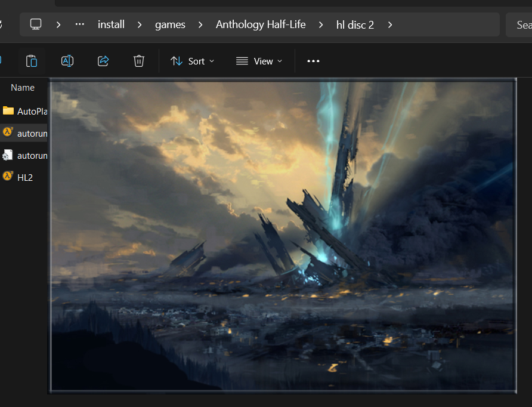532x407 pixels.
Task: Expand the chevron after the This PC icon
Action: [x=58, y=25]
